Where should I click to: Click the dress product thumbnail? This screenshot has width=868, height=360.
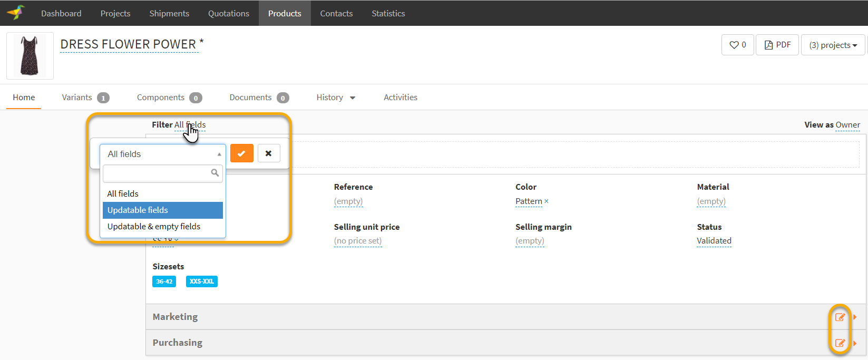(x=30, y=56)
